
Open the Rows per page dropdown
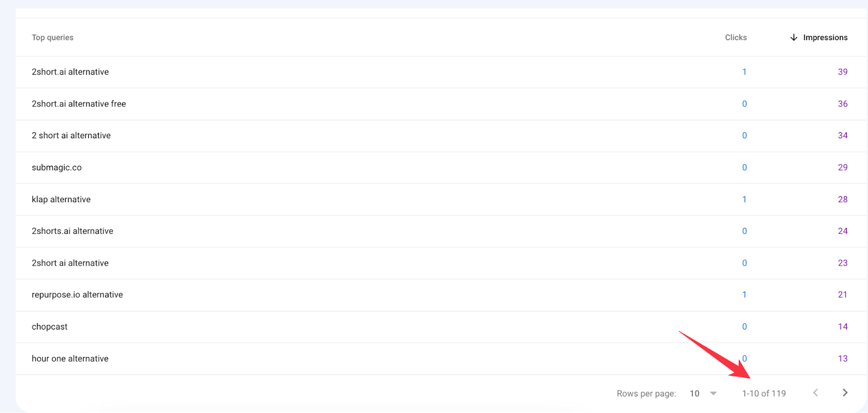[703, 393]
